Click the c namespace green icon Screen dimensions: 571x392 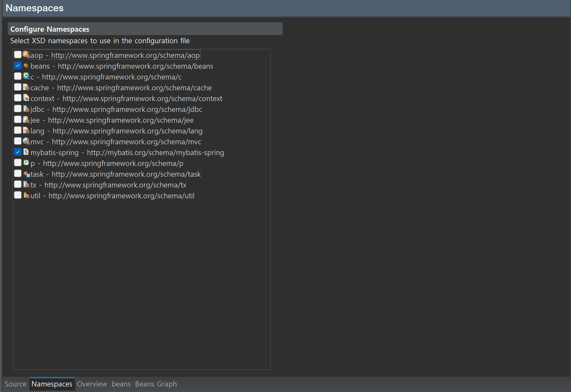[x=26, y=76]
